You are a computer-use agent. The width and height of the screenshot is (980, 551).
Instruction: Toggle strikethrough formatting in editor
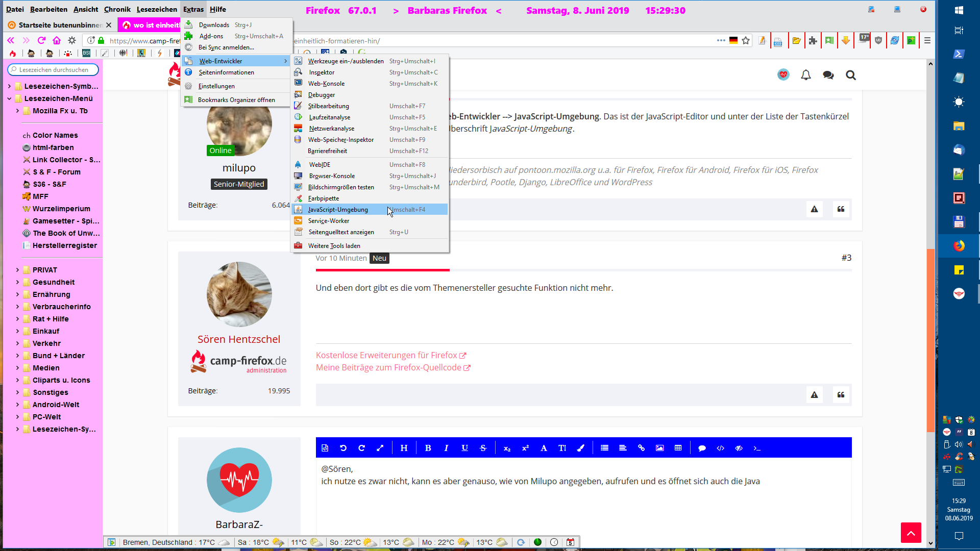tap(483, 448)
